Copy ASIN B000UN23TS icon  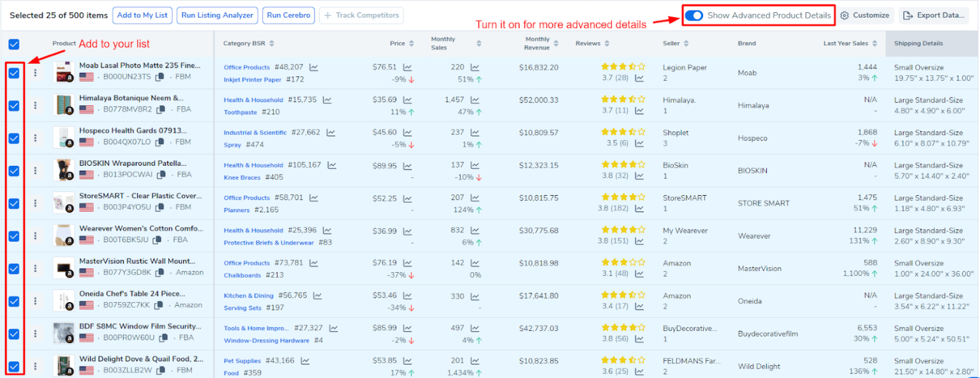pyautogui.click(x=161, y=77)
